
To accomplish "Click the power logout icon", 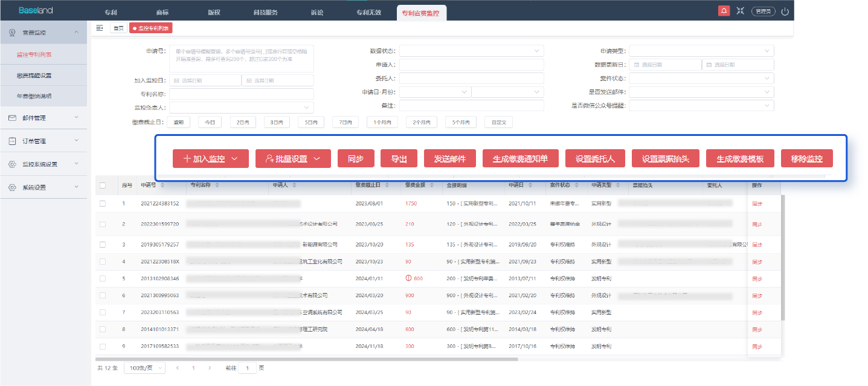I will (x=785, y=11).
